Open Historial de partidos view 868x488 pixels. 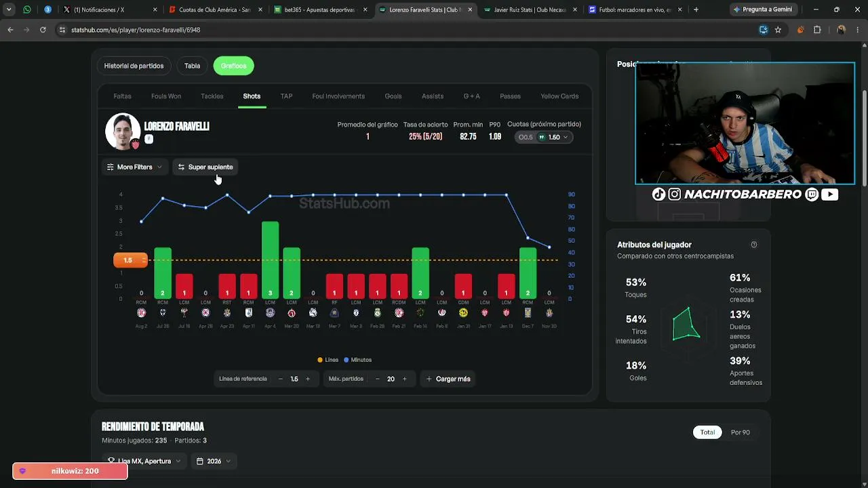pos(134,66)
